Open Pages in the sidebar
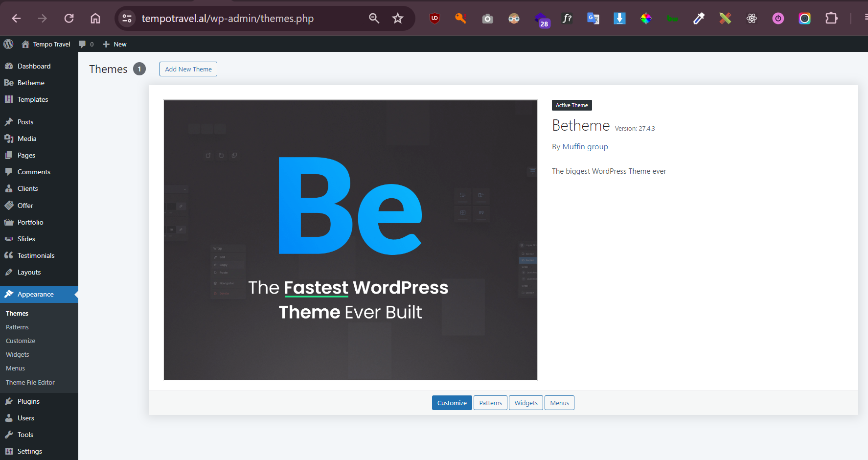This screenshot has height=460, width=868. click(x=39, y=155)
